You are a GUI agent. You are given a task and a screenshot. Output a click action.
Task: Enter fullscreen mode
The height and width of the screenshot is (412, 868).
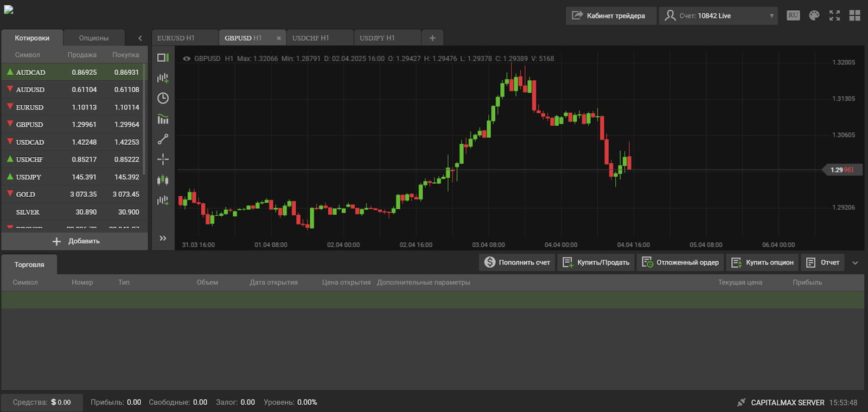(834, 16)
